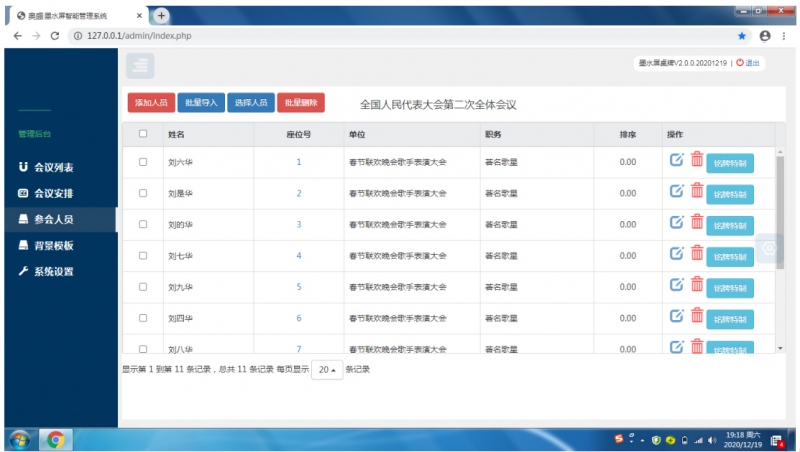Click the Chrome icon in the taskbar

(54, 439)
